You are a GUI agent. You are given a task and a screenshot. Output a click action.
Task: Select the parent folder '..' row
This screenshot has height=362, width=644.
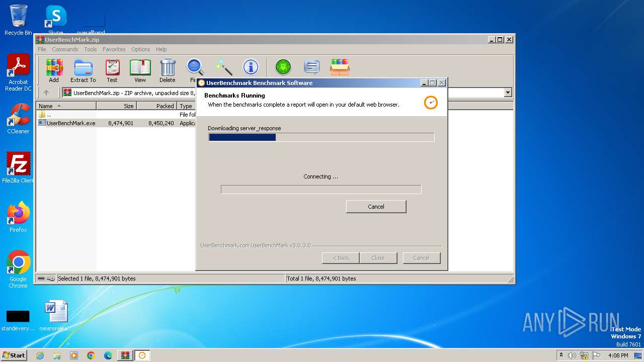click(116, 115)
